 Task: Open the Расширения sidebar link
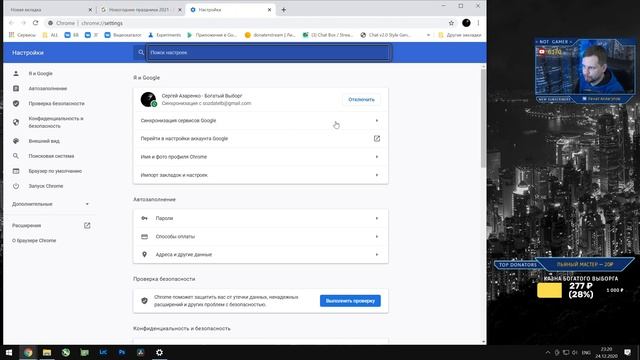pyautogui.click(x=27, y=225)
